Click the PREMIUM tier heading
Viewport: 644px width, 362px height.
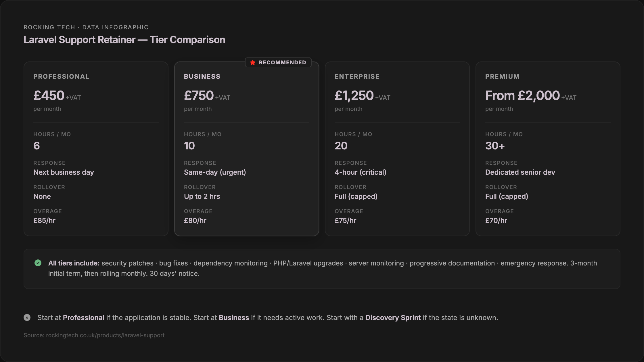[503, 76]
